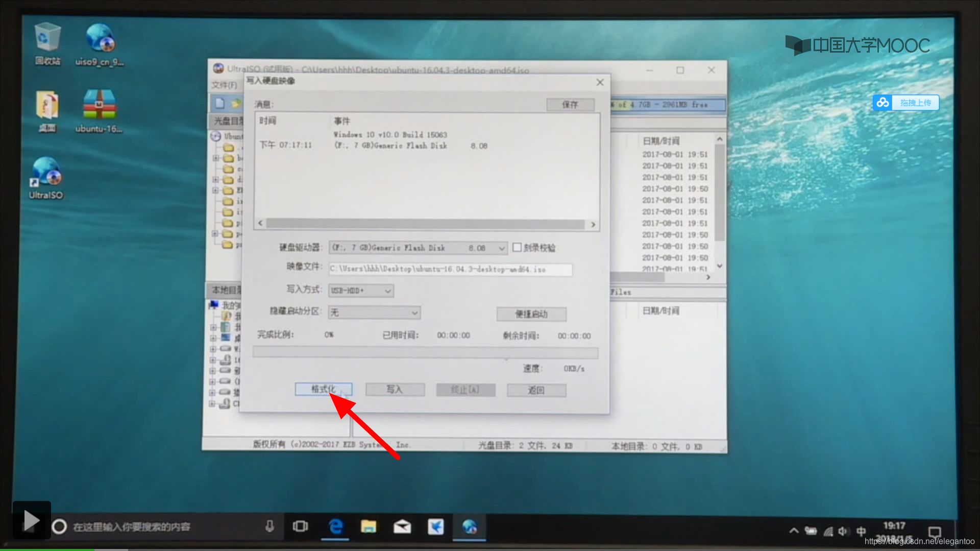
Task: Click the 格式化 format button
Action: [324, 389]
